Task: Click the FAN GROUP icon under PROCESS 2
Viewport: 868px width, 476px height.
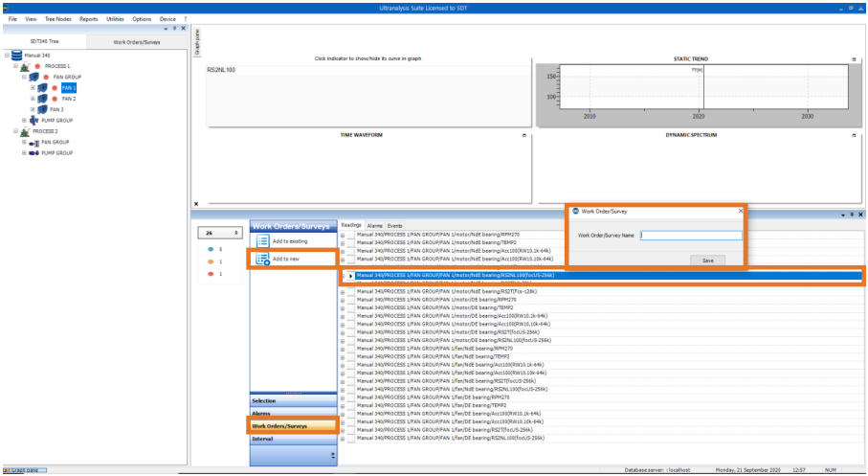Action: 33,142
